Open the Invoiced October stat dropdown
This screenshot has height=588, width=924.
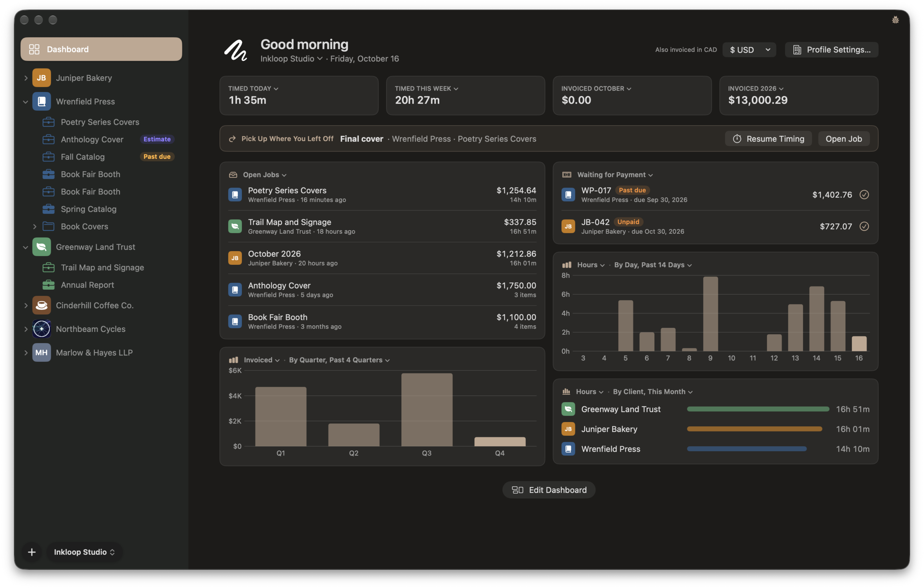(x=596, y=89)
